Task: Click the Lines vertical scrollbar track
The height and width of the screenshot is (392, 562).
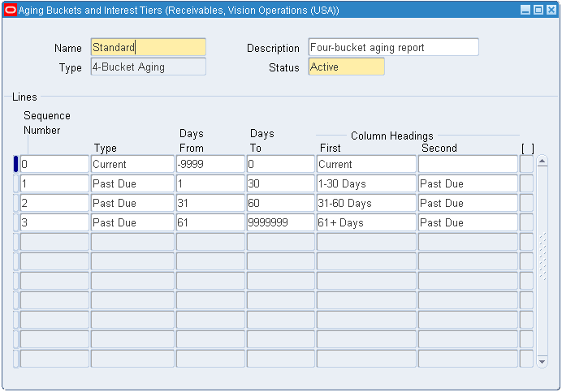Action: (x=543, y=260)
